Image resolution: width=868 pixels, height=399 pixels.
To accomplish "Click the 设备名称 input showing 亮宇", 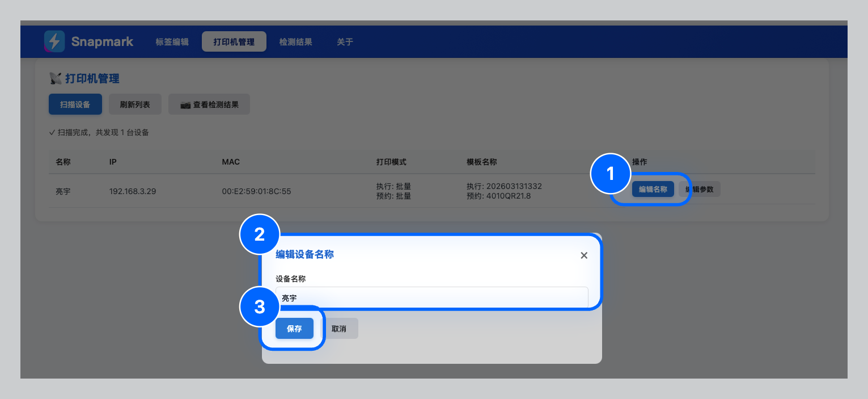I will click(x=431, y=297).
